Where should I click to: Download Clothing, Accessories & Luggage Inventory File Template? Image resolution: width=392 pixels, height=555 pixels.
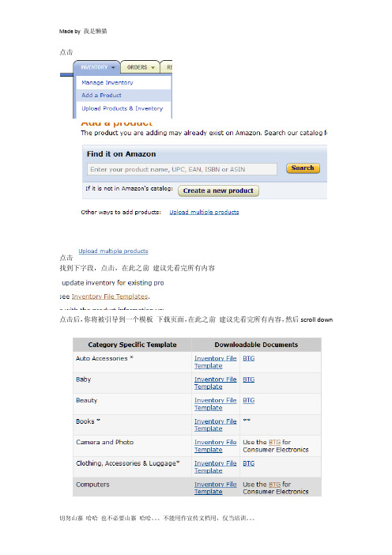tap(215, 467)
